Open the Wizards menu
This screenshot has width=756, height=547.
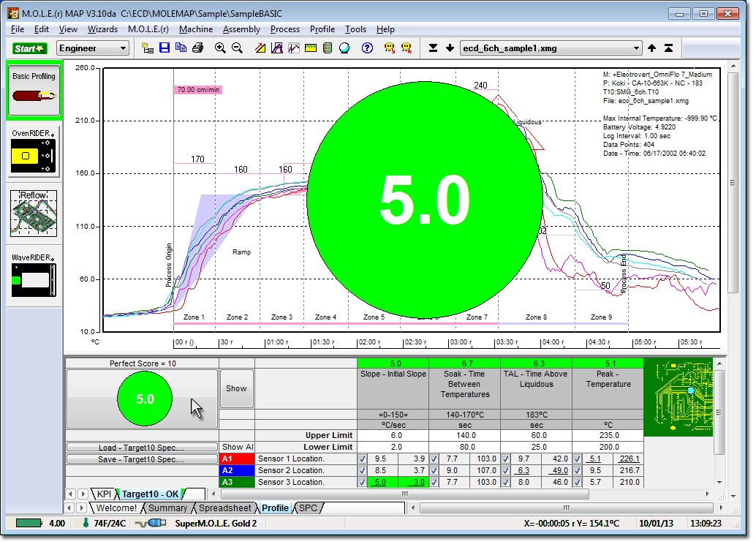click(102, 29)
